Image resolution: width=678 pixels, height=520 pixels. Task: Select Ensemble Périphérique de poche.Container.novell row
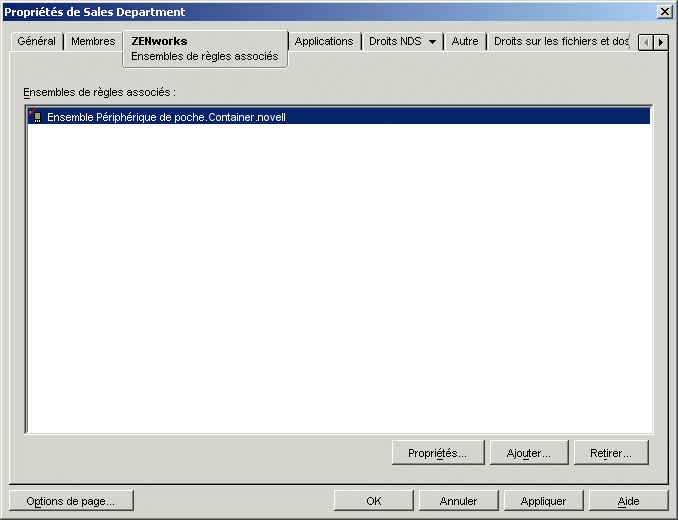(x=339, y=116)
